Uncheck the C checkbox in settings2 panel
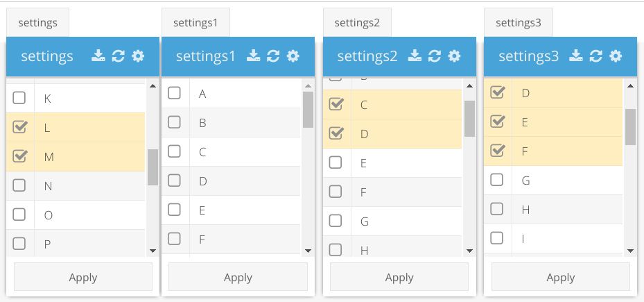 coord(336,104)
